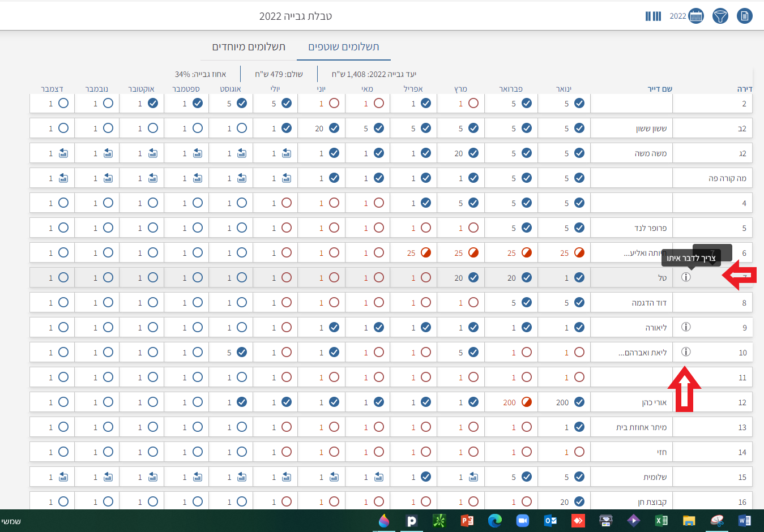Click the ינואר column header
The width and height of the screenshot is (764, 532).
click(564, 89)
